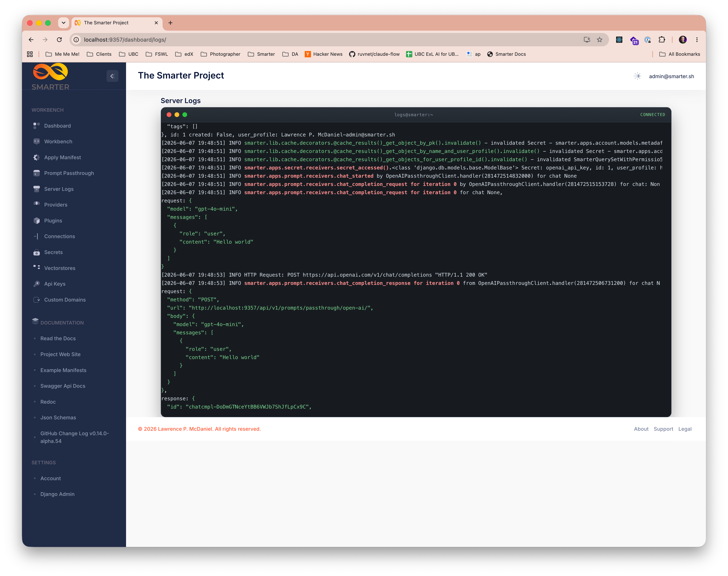Screen dimensions: 728x576
Task: Click the Chrome profile avatar
Action: point(683,40)
